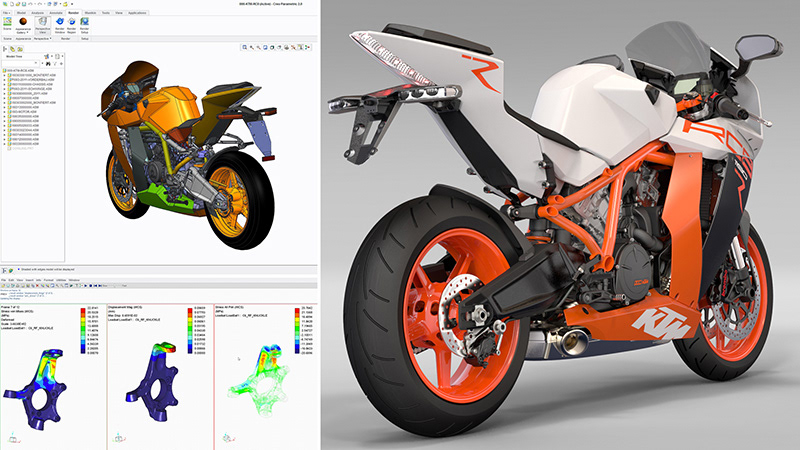
Task: Click Zoom Out in graphics toolbar
Action: pyautogui.click(x=259, y=47)
